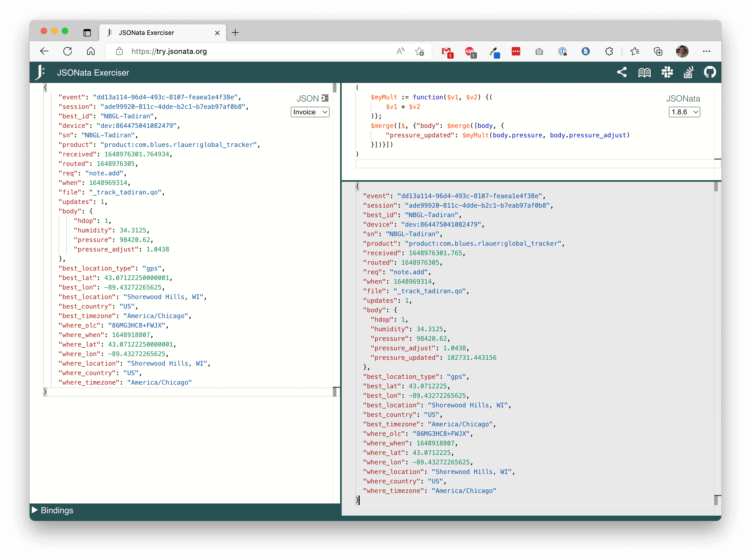Open the documentation book icon
This screenshot has width=751, height=560.
(x=644, y=73)
